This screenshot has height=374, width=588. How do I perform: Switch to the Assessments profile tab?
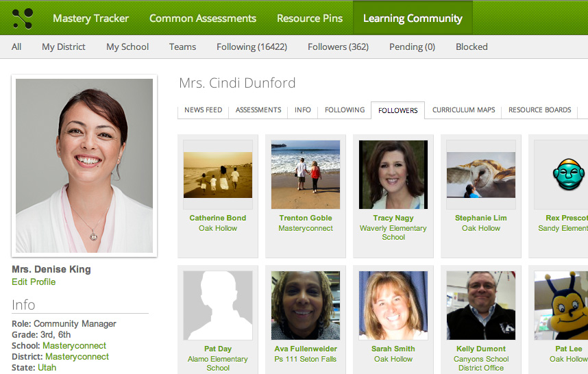[x=258, y=110]
